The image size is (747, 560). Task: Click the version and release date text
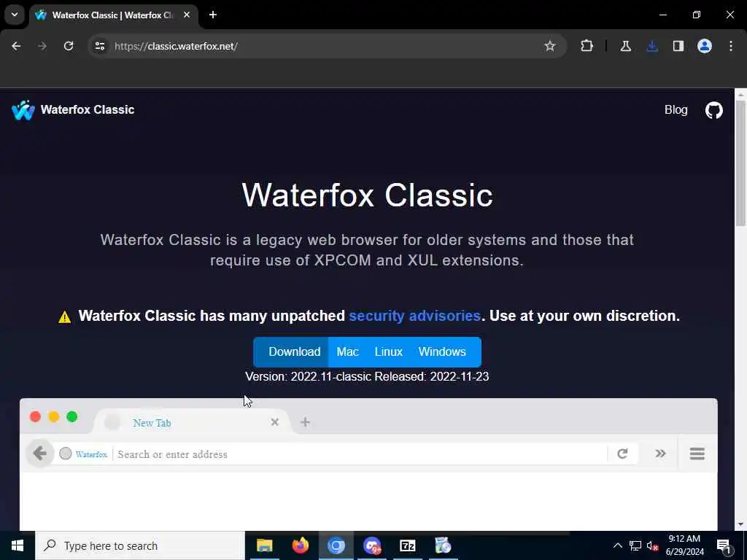point(367,377)
